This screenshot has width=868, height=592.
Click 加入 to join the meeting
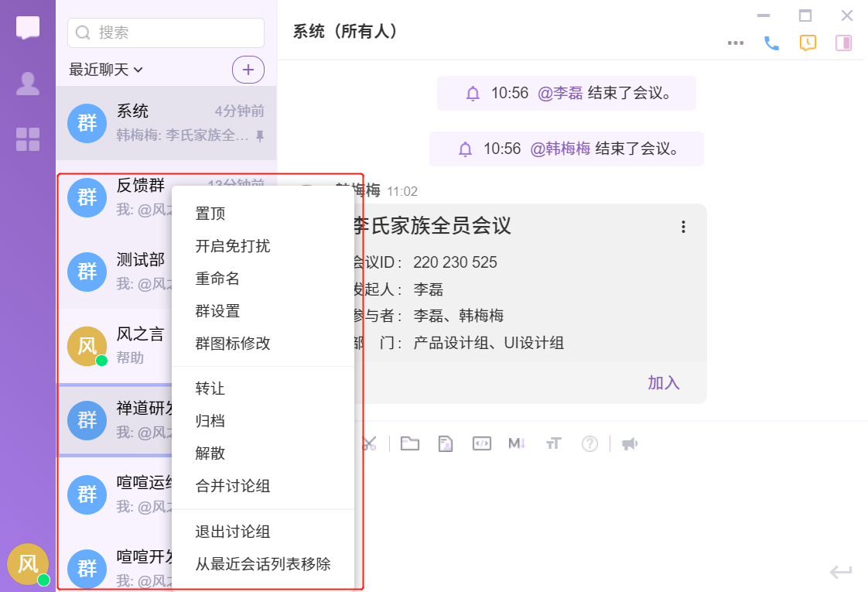[x=663, y=383]
